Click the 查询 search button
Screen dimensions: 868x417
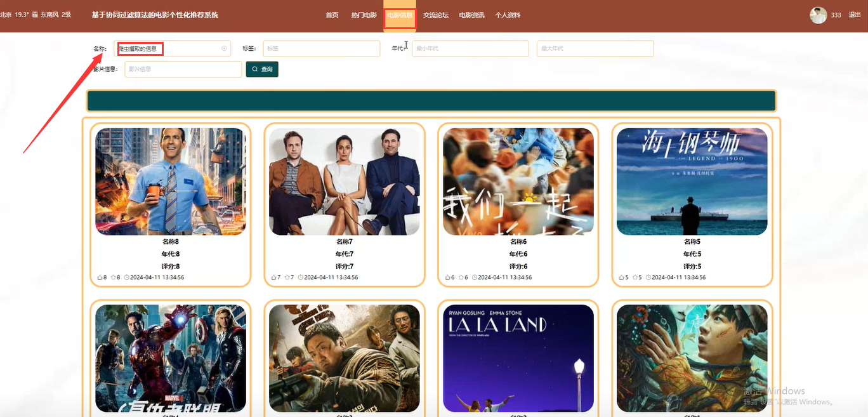click(262, 69)
